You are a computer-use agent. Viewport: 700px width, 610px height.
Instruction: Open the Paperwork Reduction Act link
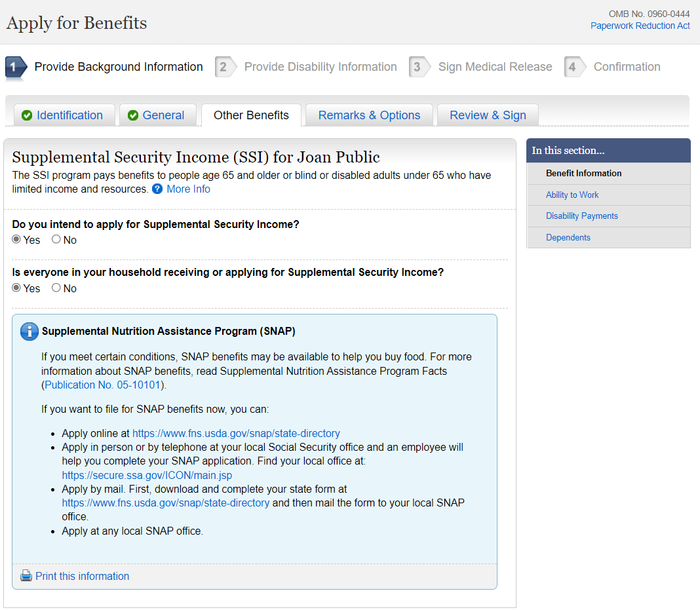pyautogui.click(x=640, y=26)
